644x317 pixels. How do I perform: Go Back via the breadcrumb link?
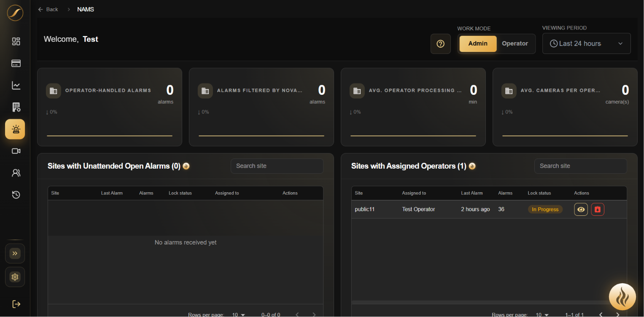pyautogui.click(x=48, y=9)
